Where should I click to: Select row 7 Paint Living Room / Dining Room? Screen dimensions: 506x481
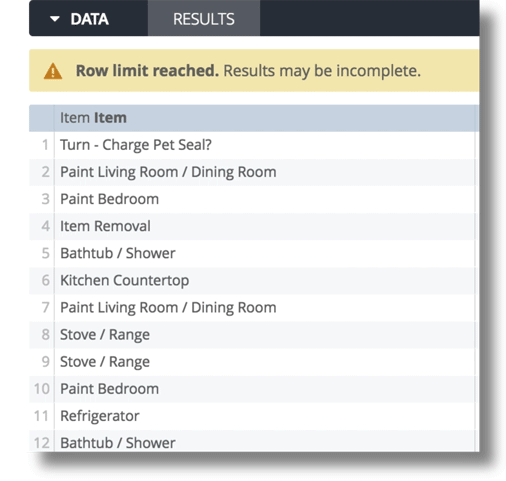click(x=265, y=308)
